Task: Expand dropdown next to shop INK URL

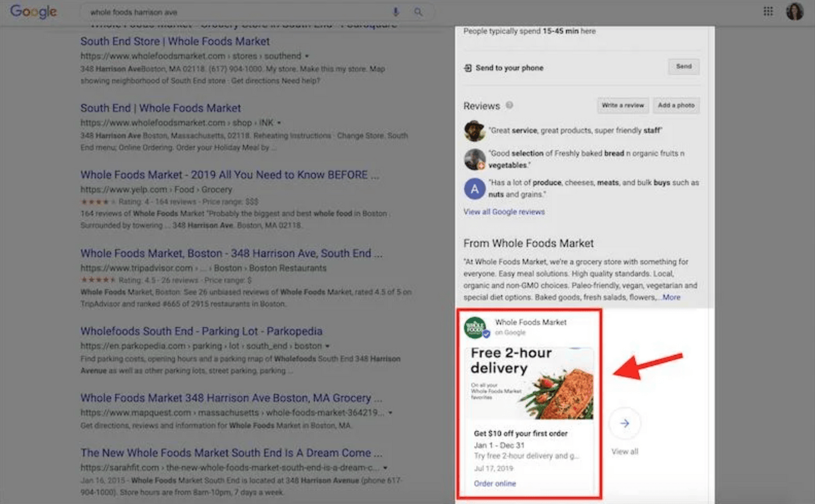Action: [x=279, y=123]
